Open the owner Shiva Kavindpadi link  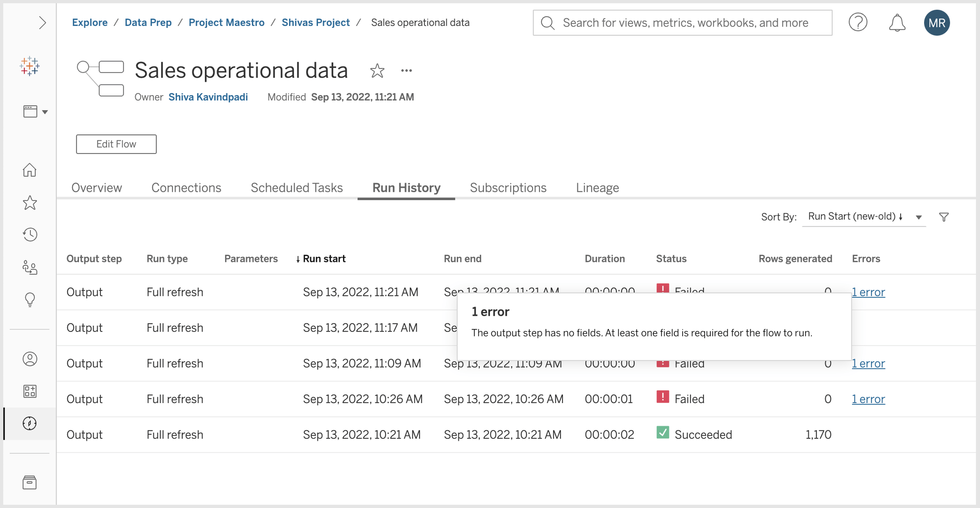208,97
